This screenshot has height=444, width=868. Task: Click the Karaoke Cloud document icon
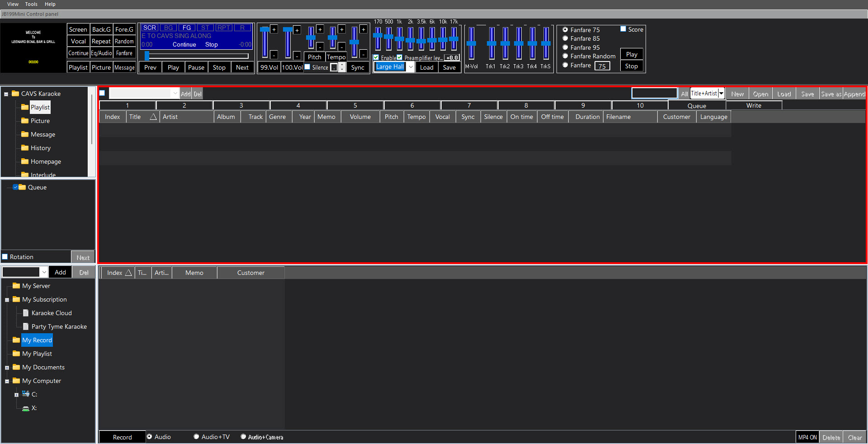tap(26, 313)
